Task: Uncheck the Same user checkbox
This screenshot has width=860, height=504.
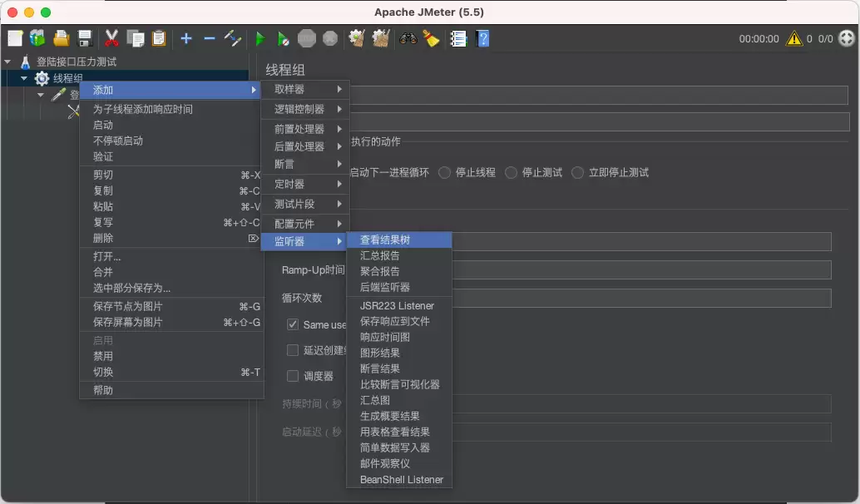Action: coord(293,324)
